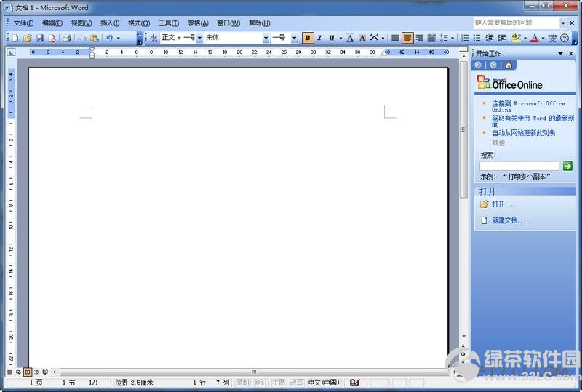Open Underline style dropdown arrow
This screenshot has height=392, width=582.
tap(340, 38)
